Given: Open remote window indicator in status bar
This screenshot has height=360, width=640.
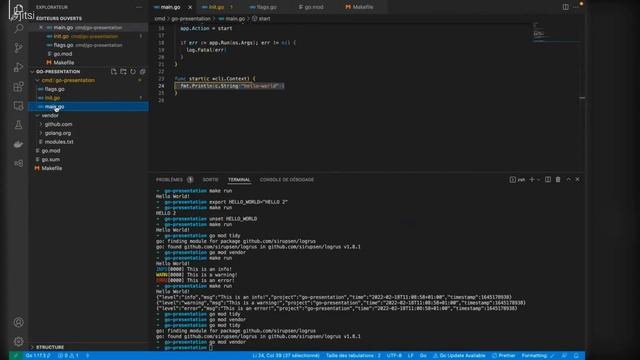Looking at the screenshot, I should [x=16, y=356].
